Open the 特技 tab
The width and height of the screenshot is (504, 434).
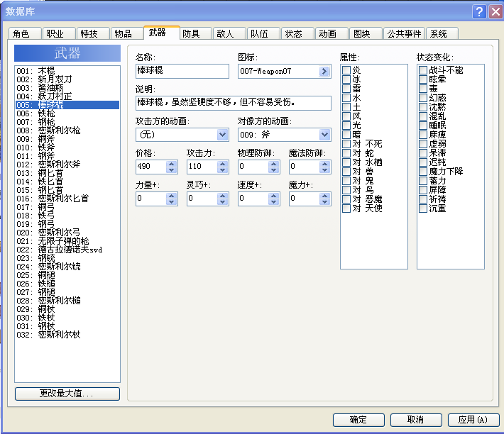click(93, 33)
